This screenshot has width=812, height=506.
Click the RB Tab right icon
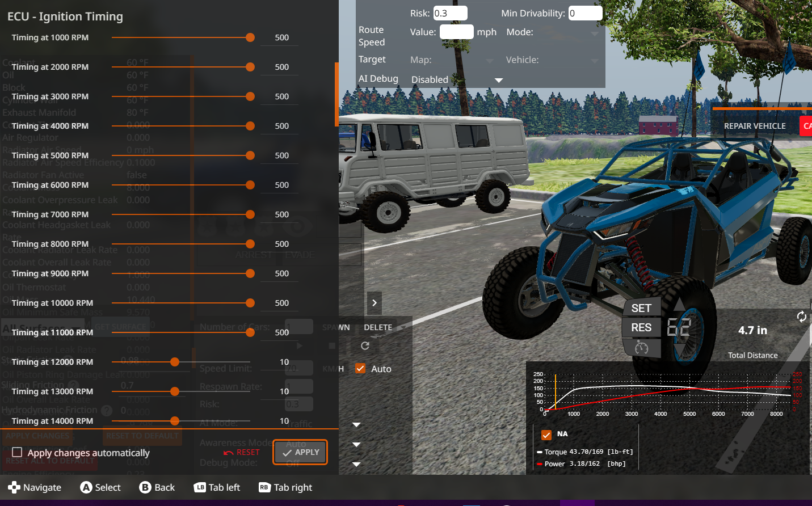(x=264, y=487)
